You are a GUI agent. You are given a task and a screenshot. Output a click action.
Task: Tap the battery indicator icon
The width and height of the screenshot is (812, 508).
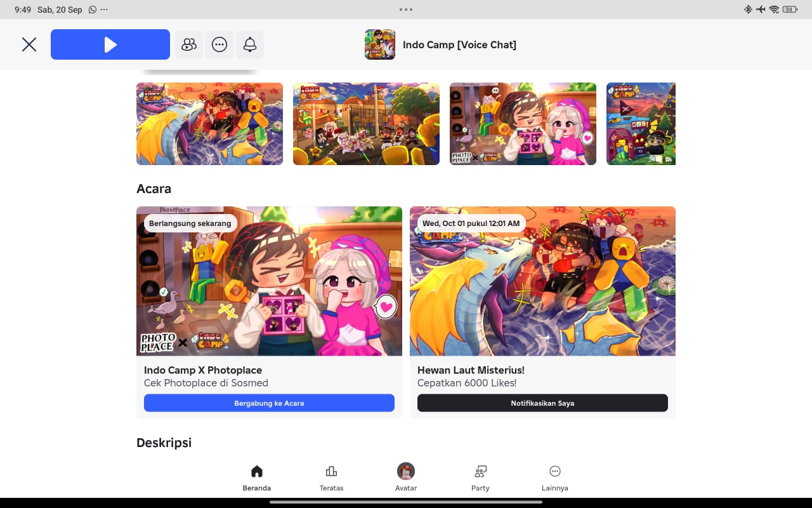click(790, 10)
